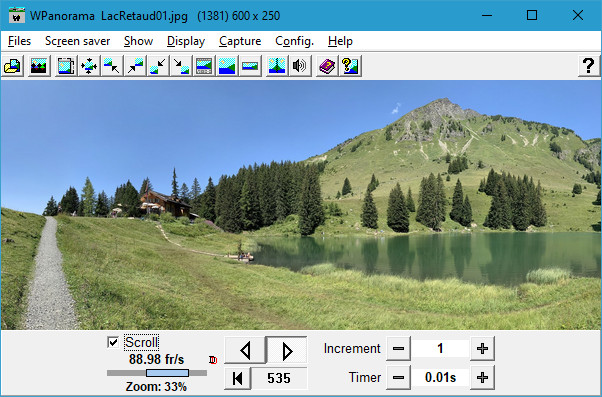Click the panorama image of the lake

(x=301, y=205)
